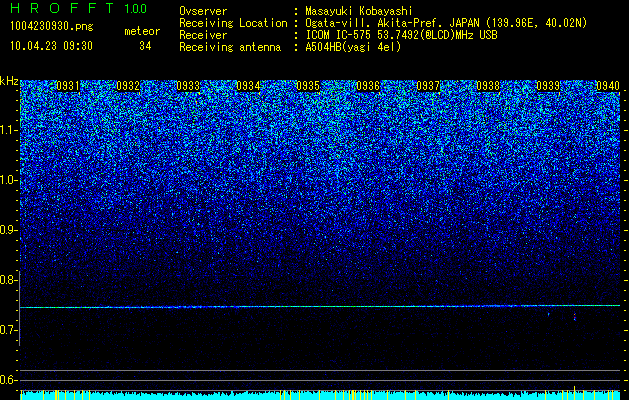Click the observer name Masayuki Kobayashi
Screen dimensions: 629x400
click(x=359, y=11)
